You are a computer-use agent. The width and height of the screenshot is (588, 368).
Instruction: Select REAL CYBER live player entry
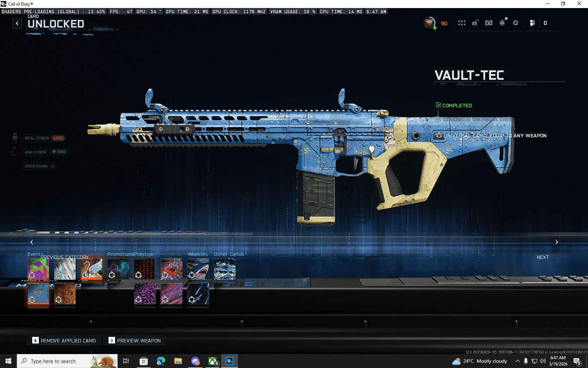(x=44, y=138)
